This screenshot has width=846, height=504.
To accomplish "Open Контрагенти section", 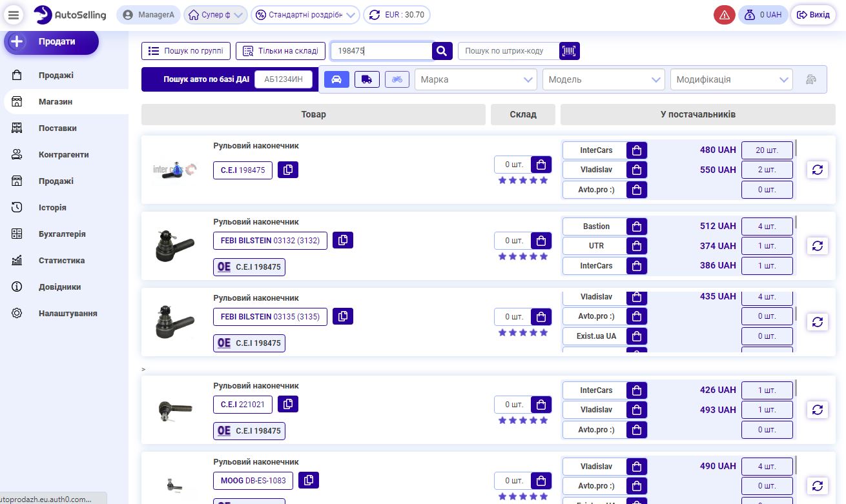I will pyautogui.click(x=65, y=154).
